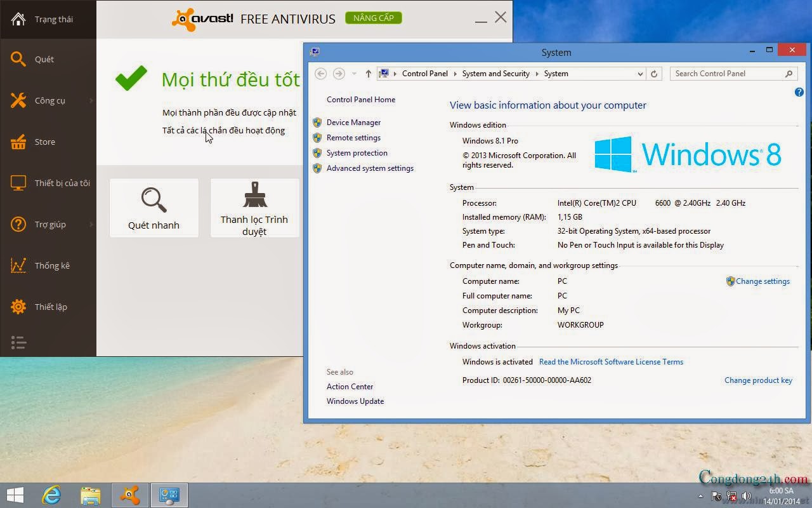The image size is (812, 508).
Task: Open the Thiết bị của tôi monitor icon
Action: click(18, 183)
